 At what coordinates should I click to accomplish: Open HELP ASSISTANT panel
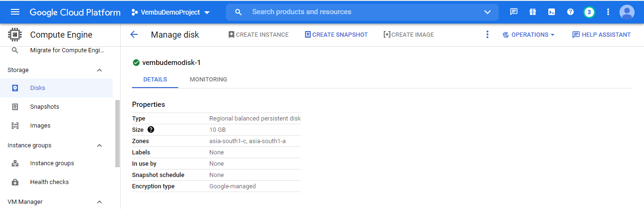[601, 34]
